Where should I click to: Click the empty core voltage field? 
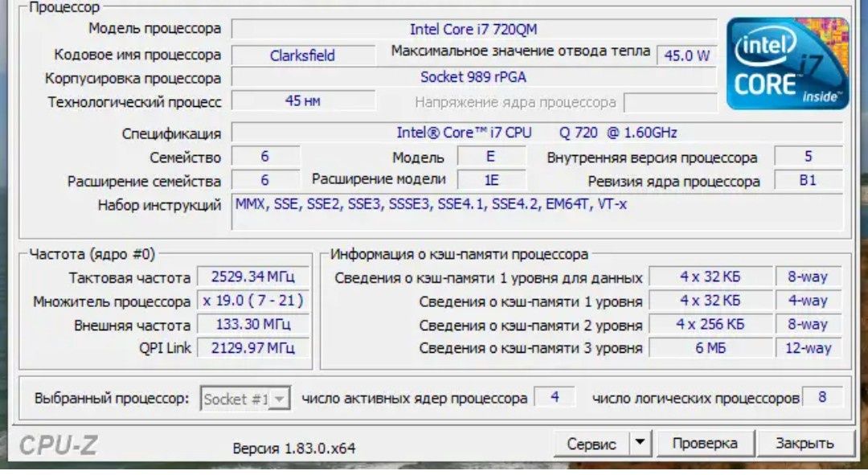(x=670, y=102)
